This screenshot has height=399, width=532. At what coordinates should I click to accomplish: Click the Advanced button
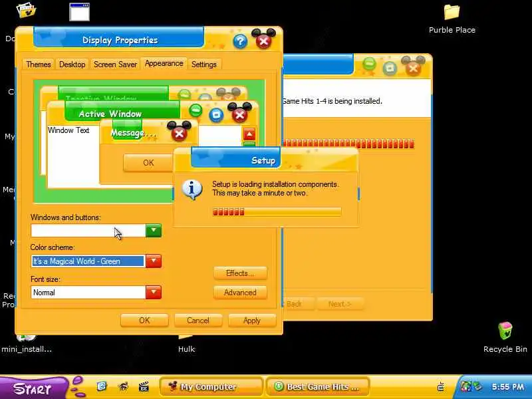(240, 293)
